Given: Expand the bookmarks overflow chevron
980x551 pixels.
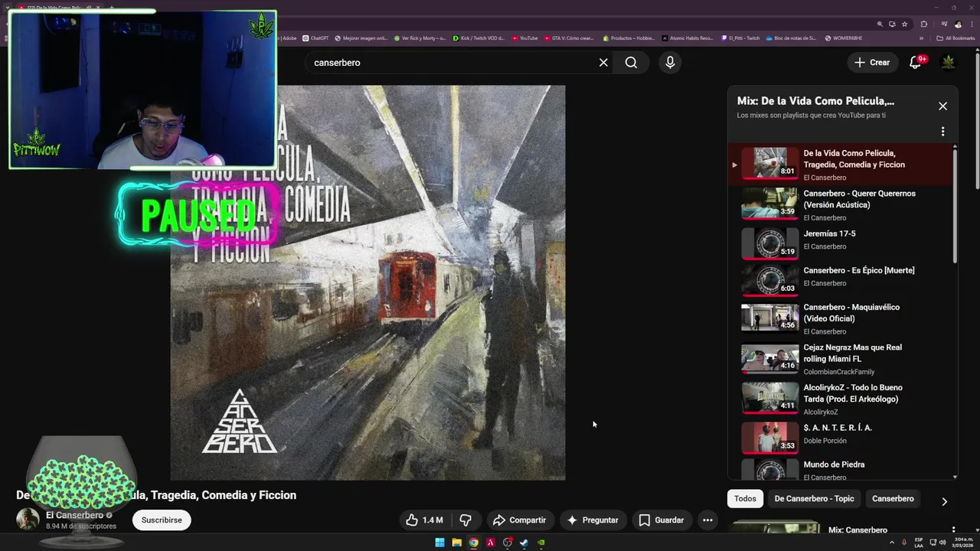Looking at the screenshot, I should pos(921,38).
